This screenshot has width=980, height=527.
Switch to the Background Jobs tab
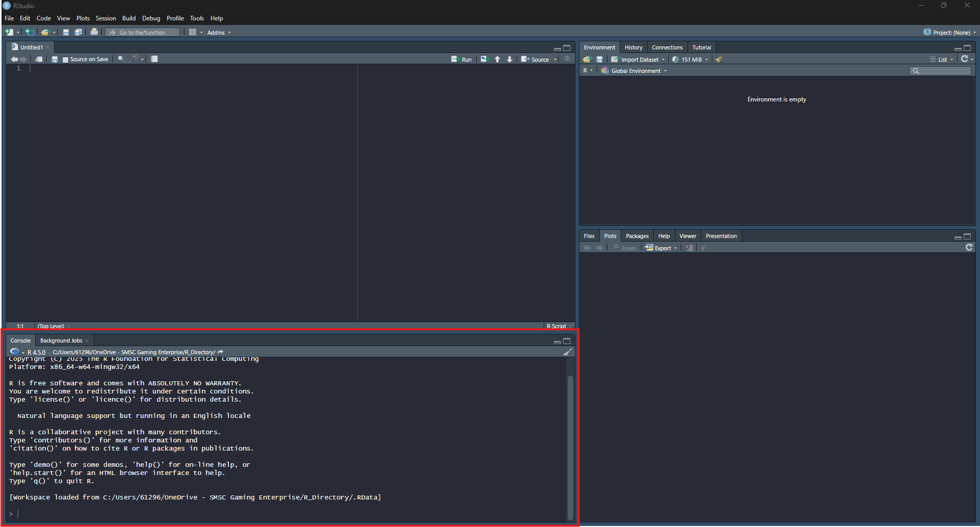tap(61, 340)
